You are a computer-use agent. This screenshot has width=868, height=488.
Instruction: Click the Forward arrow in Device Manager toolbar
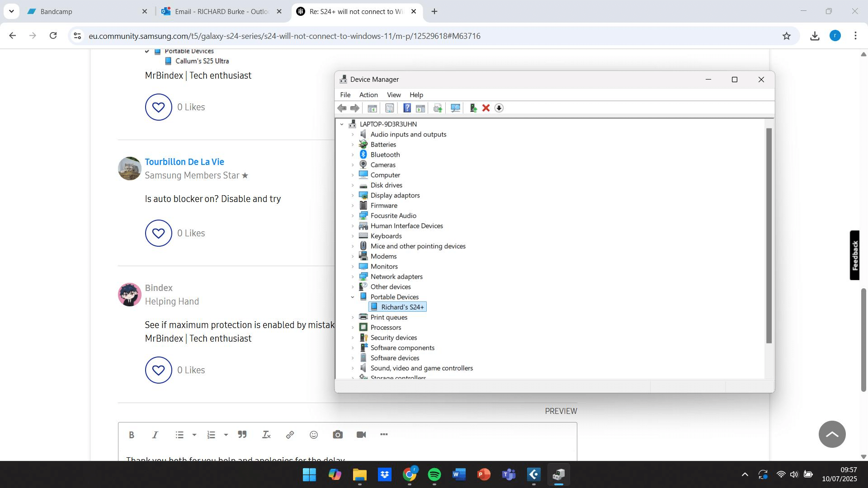pyautogui.click(x=355, y=108)
